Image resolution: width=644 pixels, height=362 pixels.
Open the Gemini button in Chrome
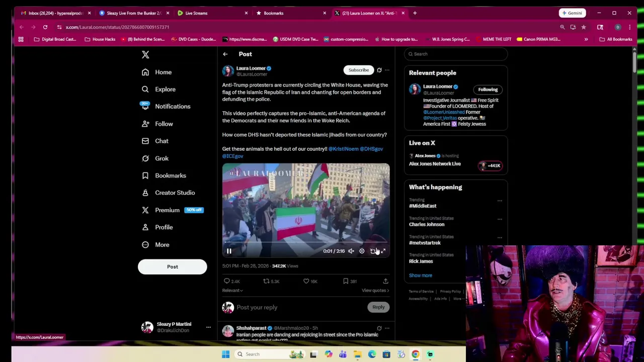click(572, 13)
